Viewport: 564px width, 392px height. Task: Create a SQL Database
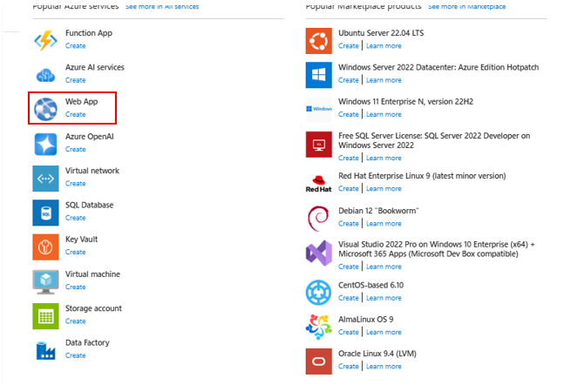pos(75,218)
